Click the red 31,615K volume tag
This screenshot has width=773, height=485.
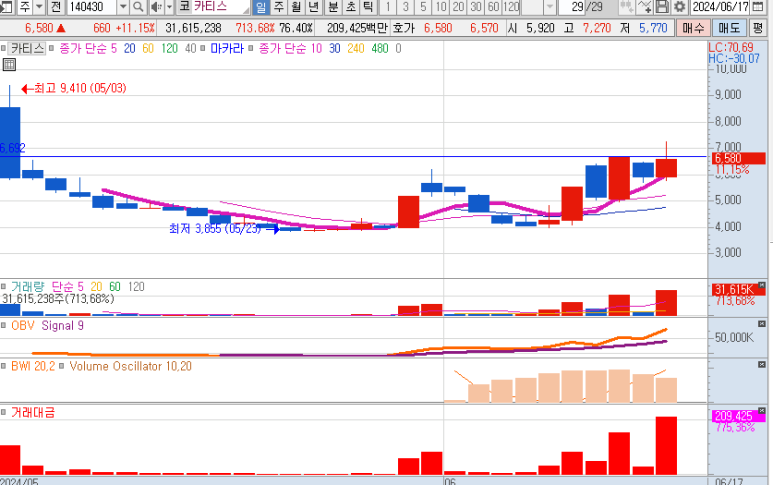[736, 290]
